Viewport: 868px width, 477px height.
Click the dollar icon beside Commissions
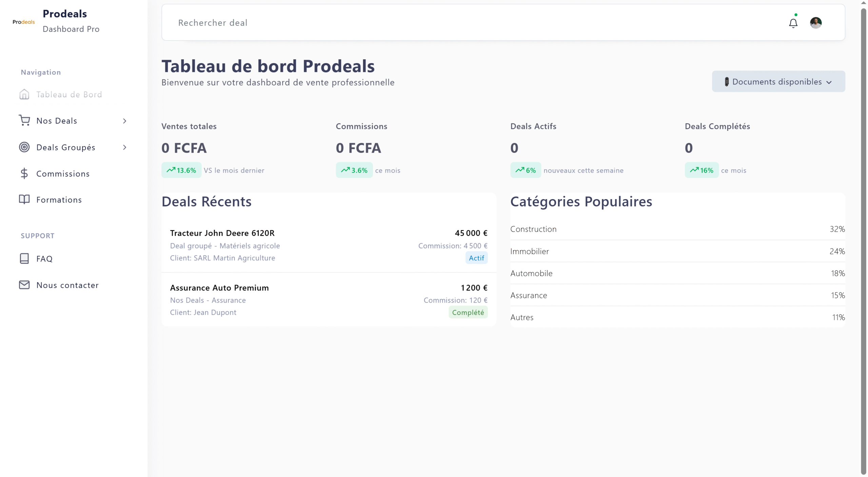point(24,173)
